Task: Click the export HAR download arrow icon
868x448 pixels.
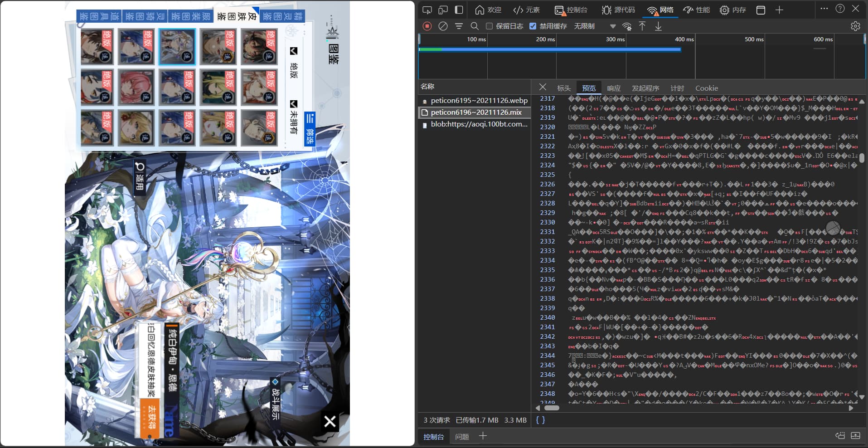Action: coord(658,26)
